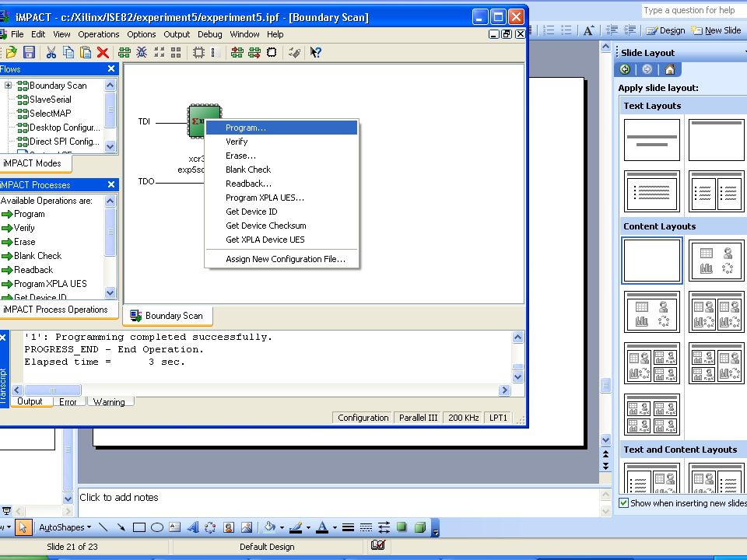Click the Cut scissors icon in iMPACT toolbar
Viewport: 747px width, 560px height.
pos(51,52)
